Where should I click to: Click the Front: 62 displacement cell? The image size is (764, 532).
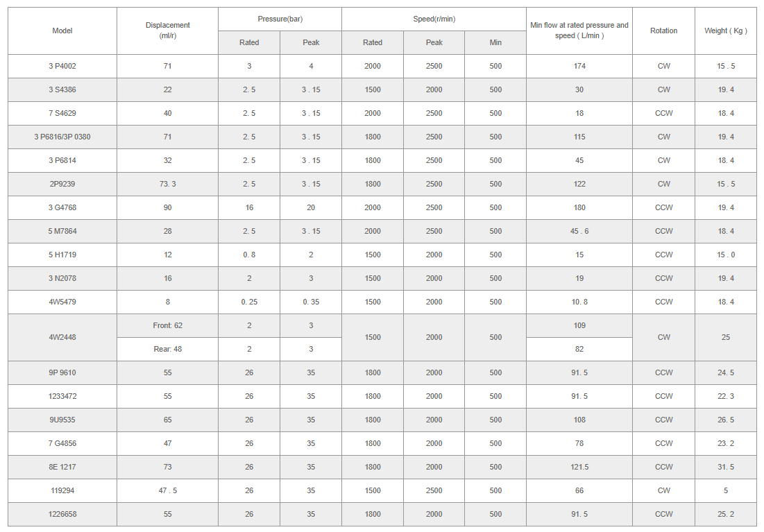coord(167,325)
